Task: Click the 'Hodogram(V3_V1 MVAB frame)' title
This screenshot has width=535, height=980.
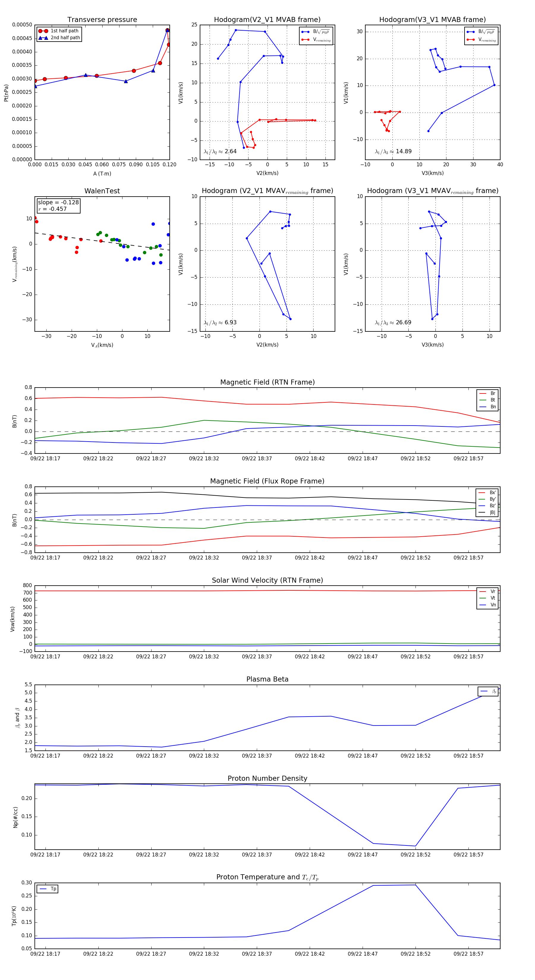Action: 432,20
